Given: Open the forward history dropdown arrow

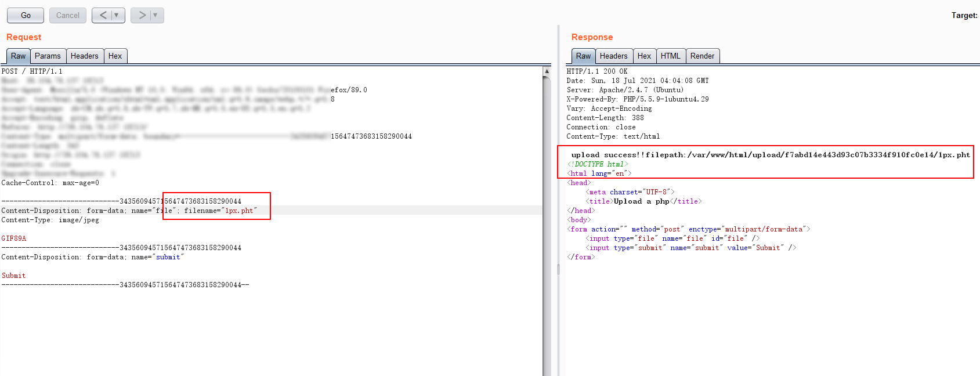Looking at the screenshot, I should click(x=156, y=15).
